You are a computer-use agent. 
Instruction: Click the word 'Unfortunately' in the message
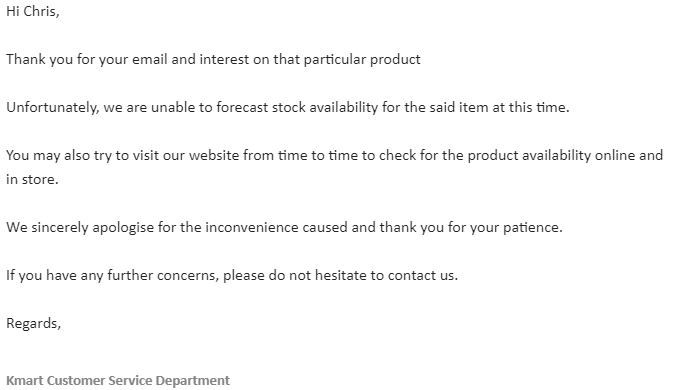[51, 108]
